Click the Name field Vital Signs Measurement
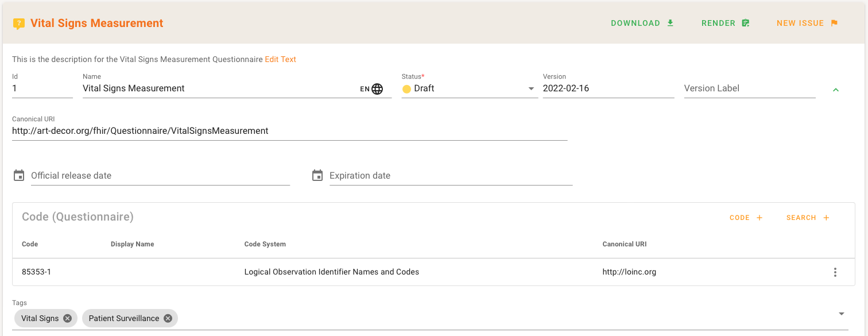868x336 pixels. click(x=218, y=88)
